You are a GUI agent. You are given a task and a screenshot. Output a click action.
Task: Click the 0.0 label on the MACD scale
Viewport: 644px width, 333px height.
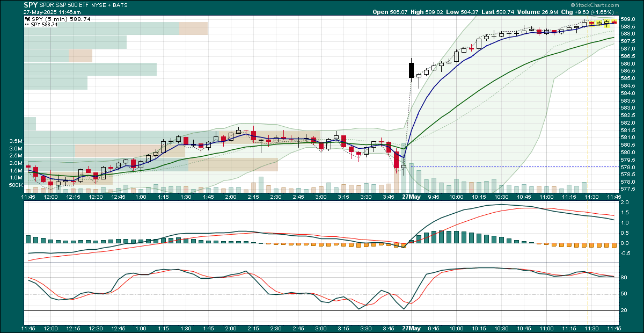(625, 243)
